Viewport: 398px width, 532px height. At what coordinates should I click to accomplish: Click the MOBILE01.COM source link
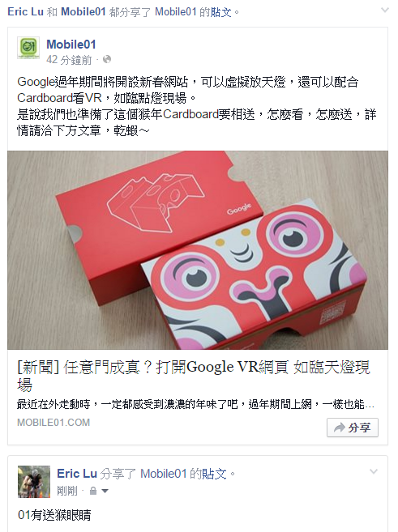point(53,423)
